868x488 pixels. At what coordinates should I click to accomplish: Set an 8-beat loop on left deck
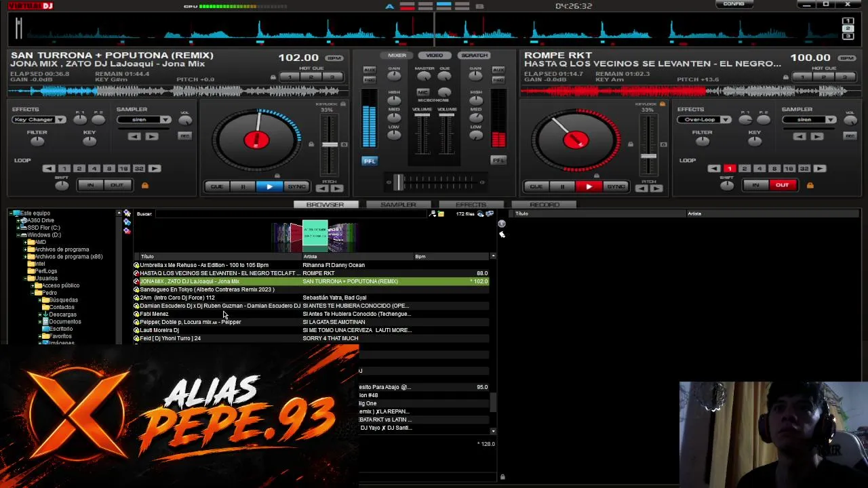(x=108, y=168)
